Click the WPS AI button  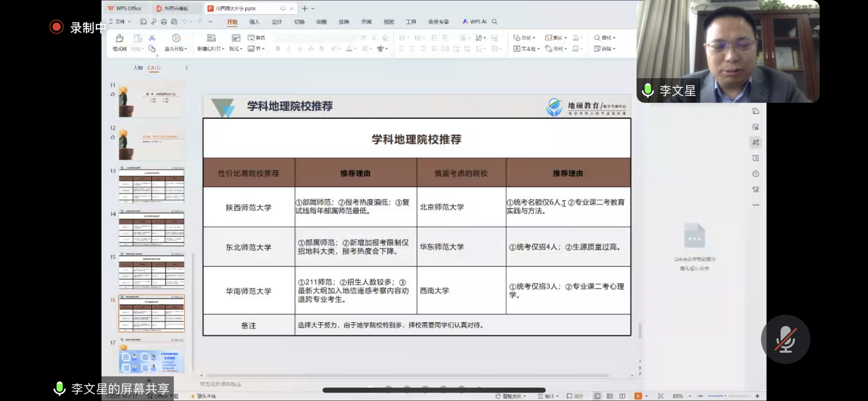pyautogui.click(x=474, y=22)
